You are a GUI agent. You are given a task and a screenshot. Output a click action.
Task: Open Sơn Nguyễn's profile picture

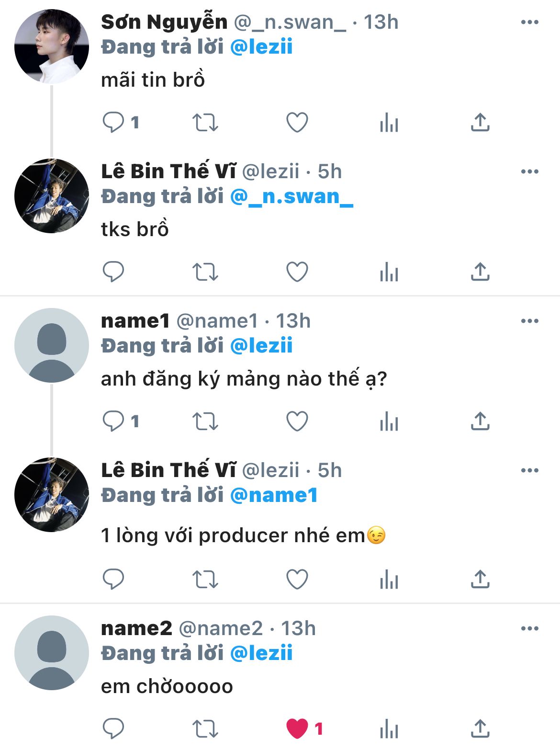(52, 46)
